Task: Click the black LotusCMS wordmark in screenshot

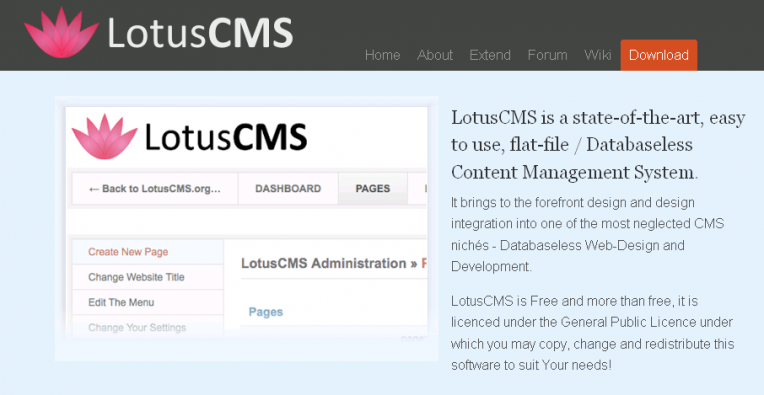Action: click(226, 137)
